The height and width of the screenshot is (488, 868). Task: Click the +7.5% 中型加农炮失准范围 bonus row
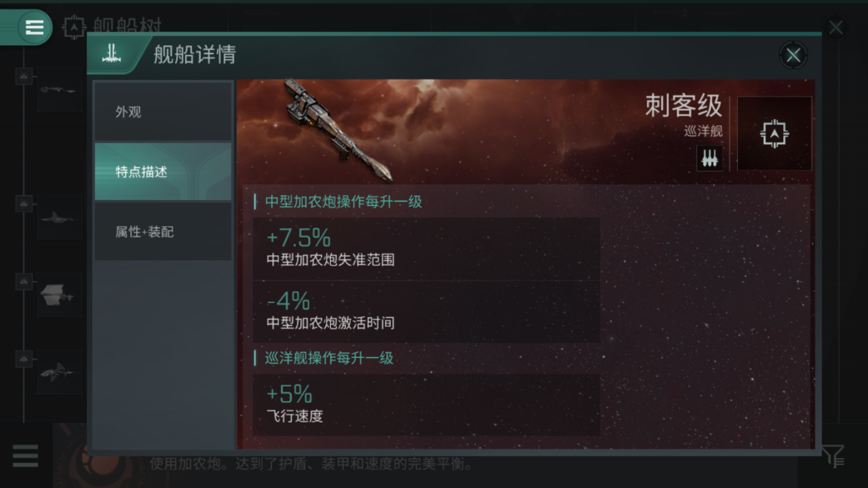(x=426, y=248)
